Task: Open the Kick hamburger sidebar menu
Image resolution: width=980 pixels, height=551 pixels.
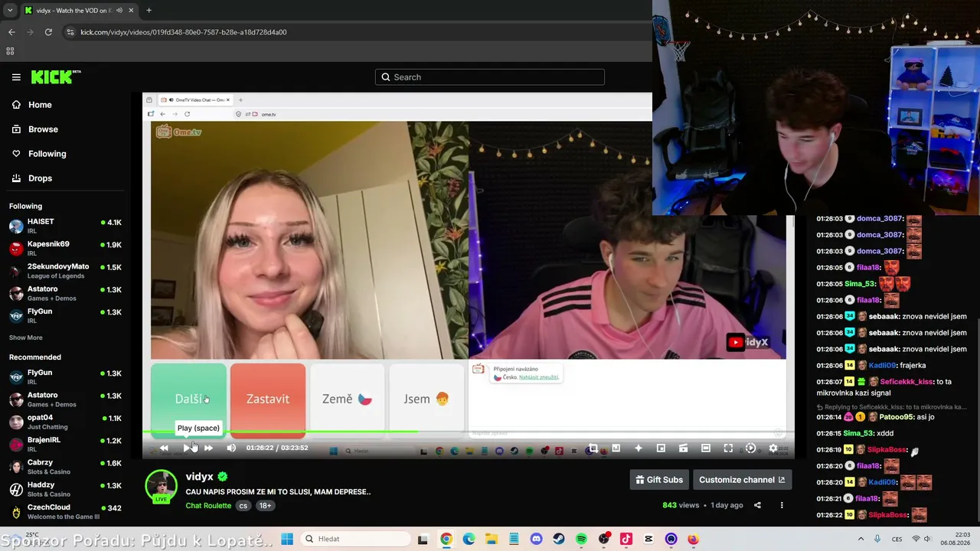Action: (16, 77)
